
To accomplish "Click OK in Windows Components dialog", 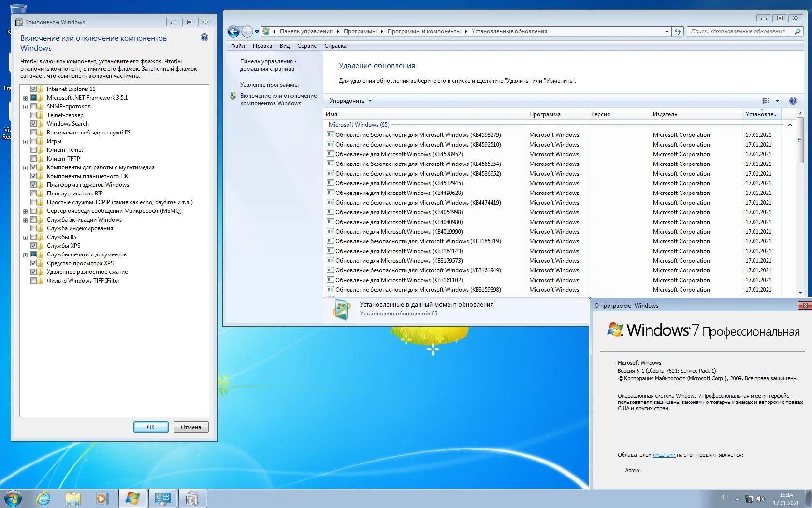I will tap(151, 427).
